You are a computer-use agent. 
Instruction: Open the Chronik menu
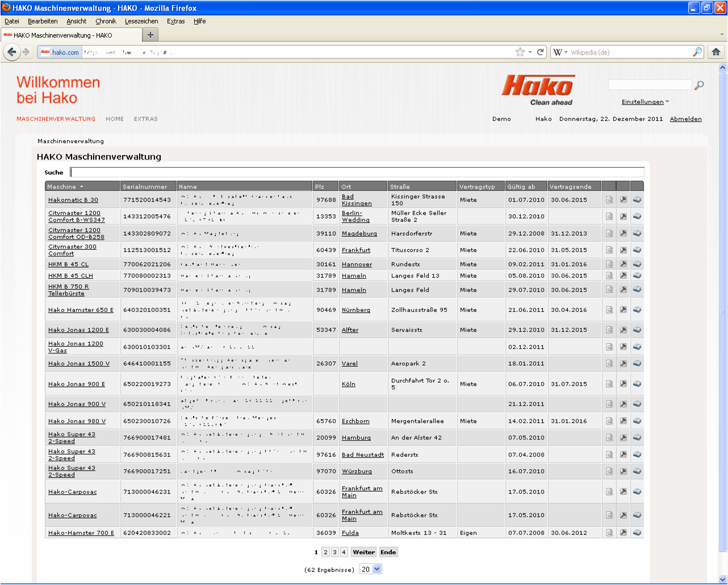(106, 22)
